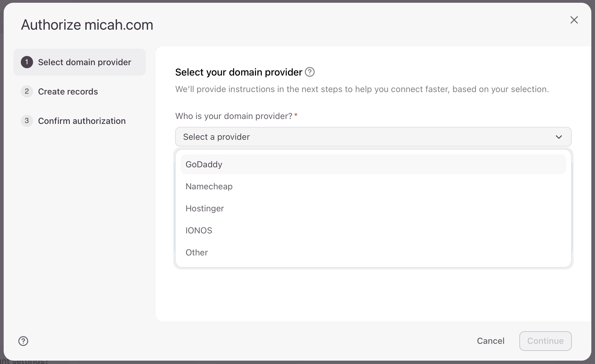This screenshot has width=595, height=364.
Task: Select Other provider option
Action: (197, 252)
